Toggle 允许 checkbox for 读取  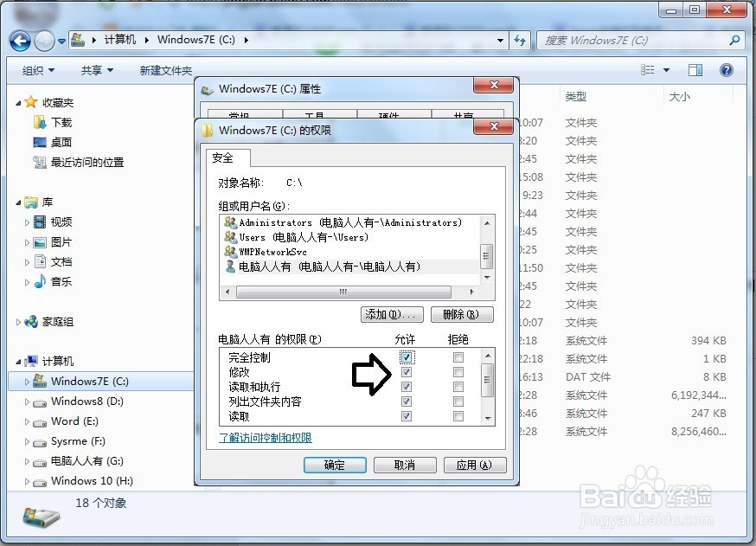407,415
